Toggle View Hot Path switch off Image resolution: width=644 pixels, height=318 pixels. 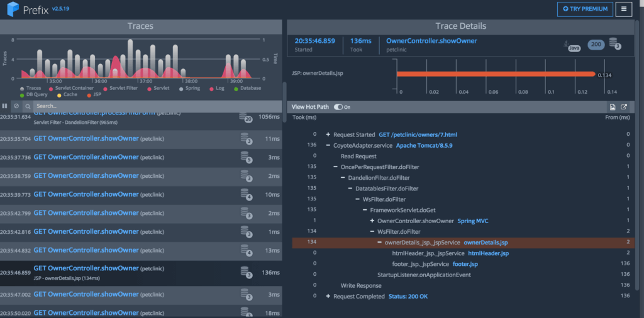338,107
